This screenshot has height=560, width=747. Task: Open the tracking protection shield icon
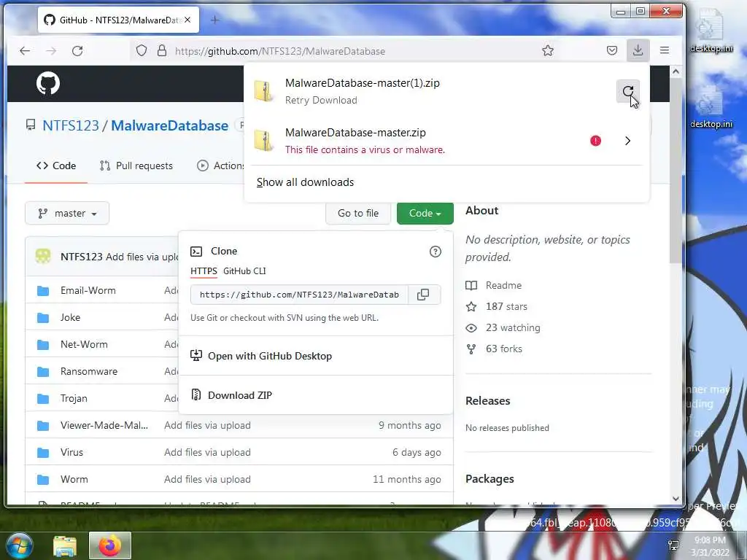tap(142, 50)
